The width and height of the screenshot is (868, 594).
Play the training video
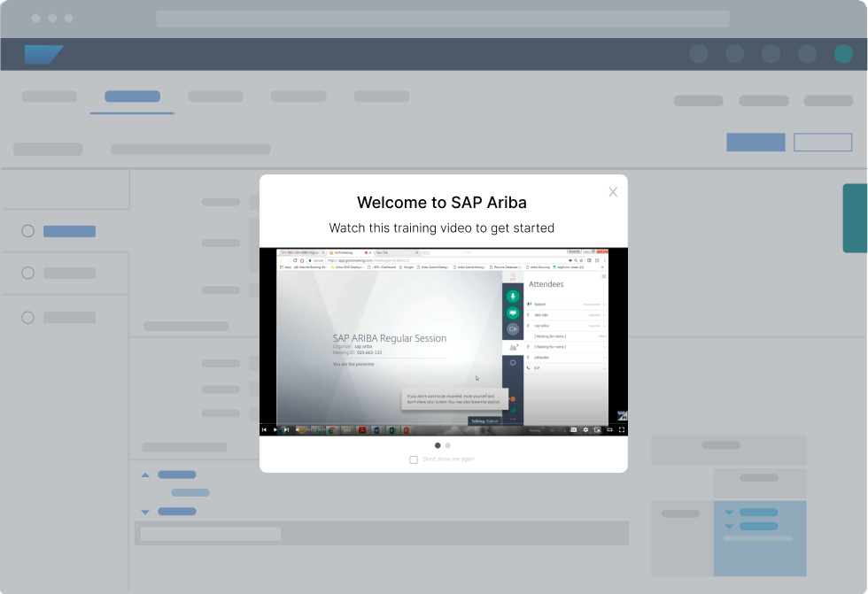pyautogui.click(x=275, y=429)
